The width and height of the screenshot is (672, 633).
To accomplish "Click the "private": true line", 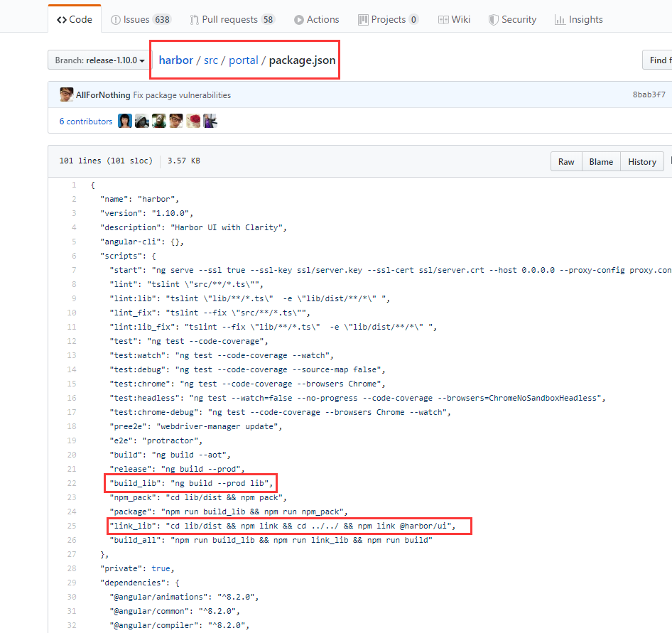I will (137, 569).
